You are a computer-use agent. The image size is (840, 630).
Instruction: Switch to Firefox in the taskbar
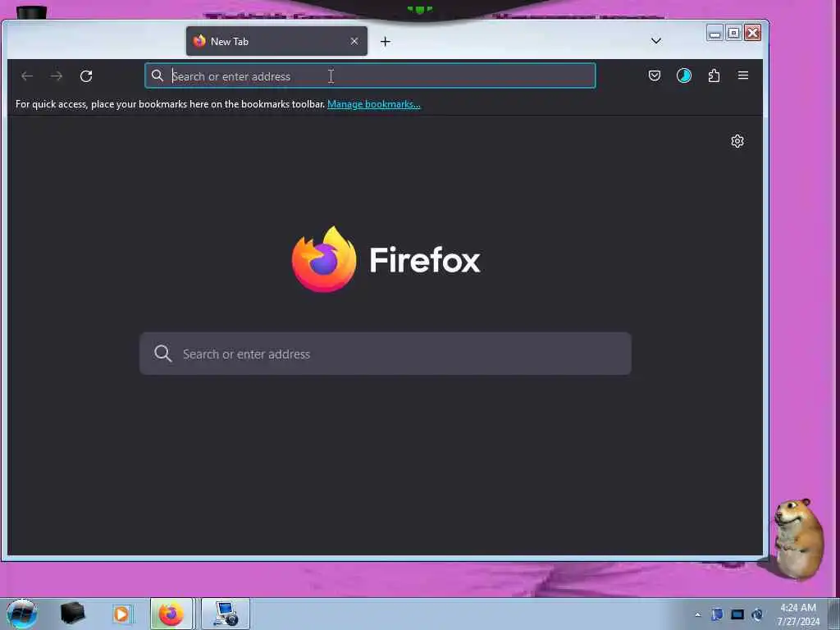click(x=171, y=614)
